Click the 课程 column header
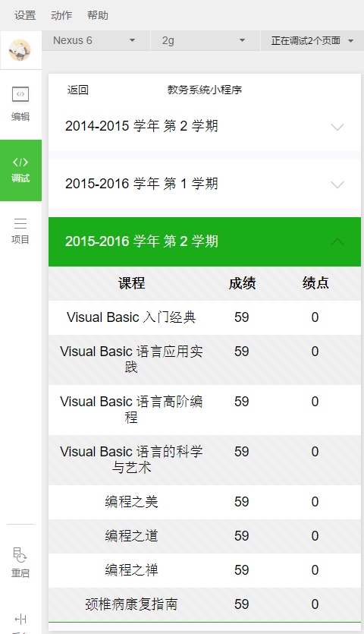The height and width of the screenshot is (634, 364). point(131,283)
